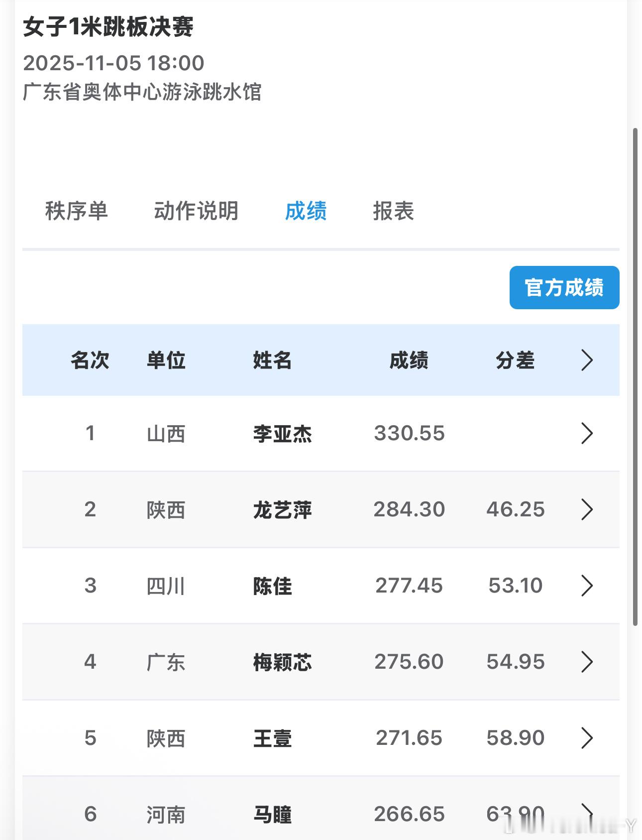Switch to the 动作说明 tab

[196, 211]
